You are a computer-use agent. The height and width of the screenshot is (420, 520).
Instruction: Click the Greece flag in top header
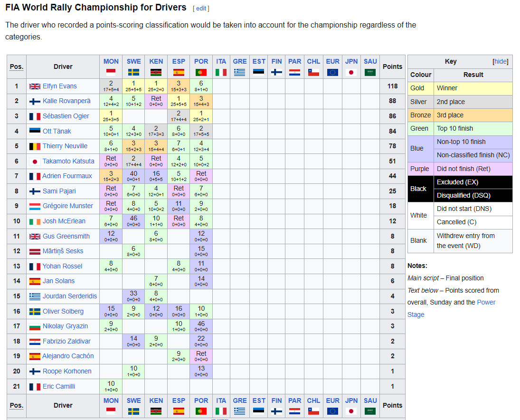point(239,72)
